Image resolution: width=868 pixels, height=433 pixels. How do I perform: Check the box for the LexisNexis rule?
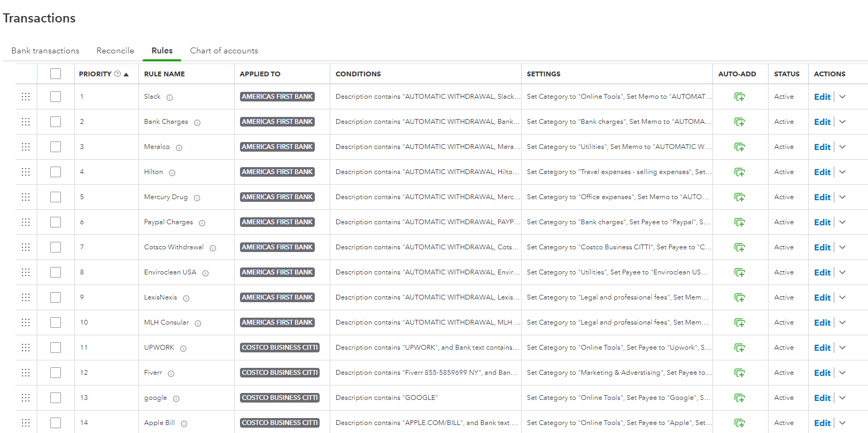(x=56, y=297)
